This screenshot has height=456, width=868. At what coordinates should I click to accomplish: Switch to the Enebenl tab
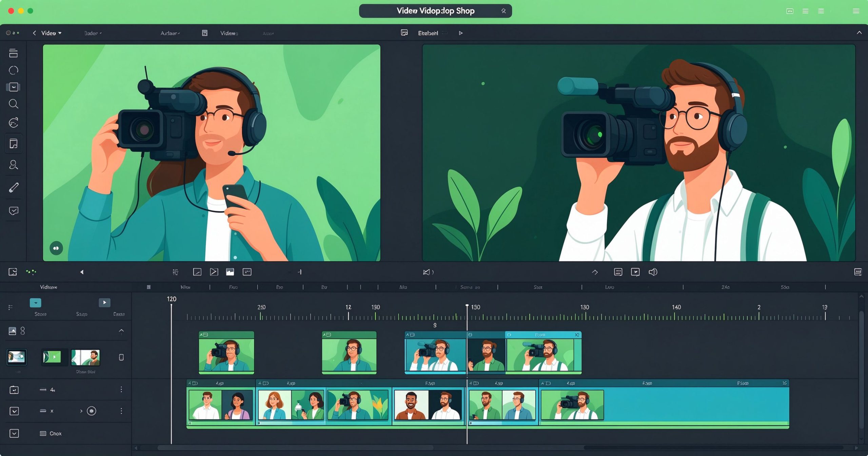click(428, 33)
